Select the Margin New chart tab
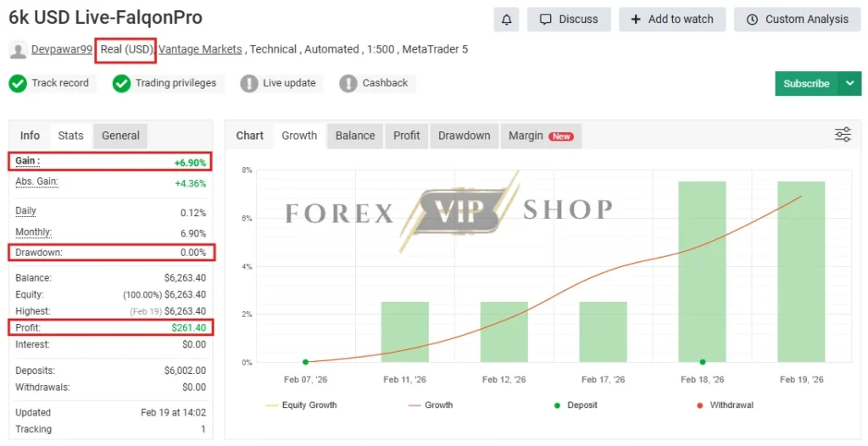The width and height of the screenshot is (868, 446). [x=542, y=136]
